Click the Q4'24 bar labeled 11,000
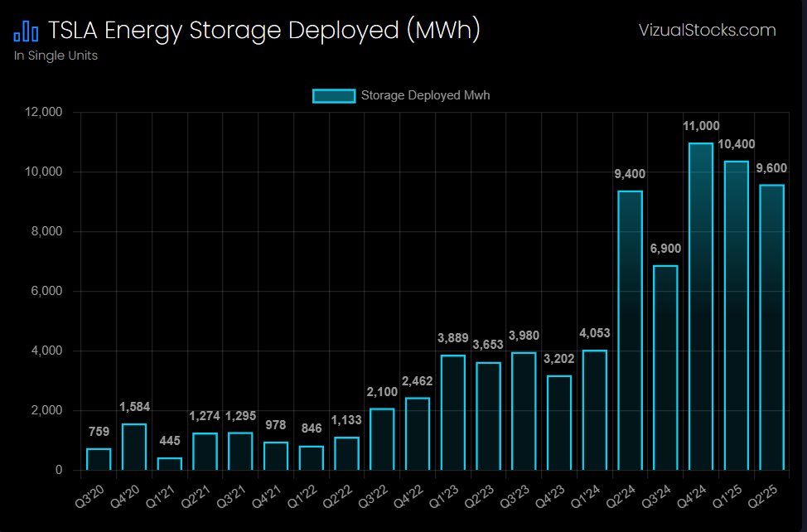 [701, 307]
